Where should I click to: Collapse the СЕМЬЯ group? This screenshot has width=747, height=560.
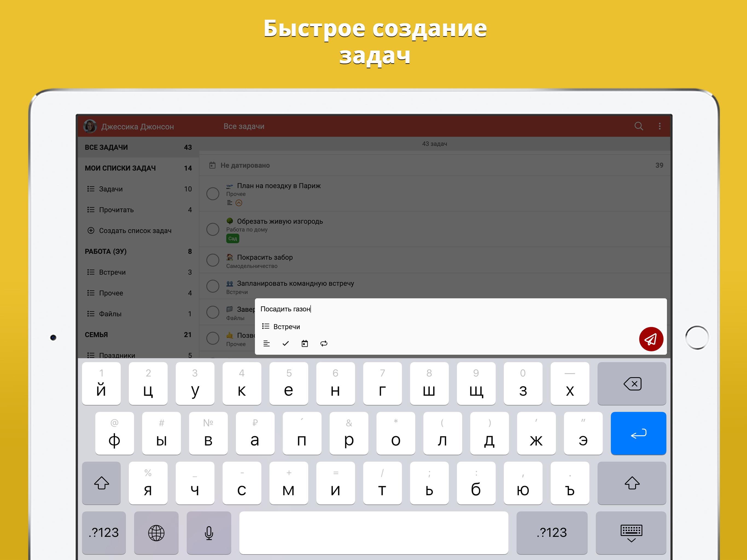click(138, 335)
